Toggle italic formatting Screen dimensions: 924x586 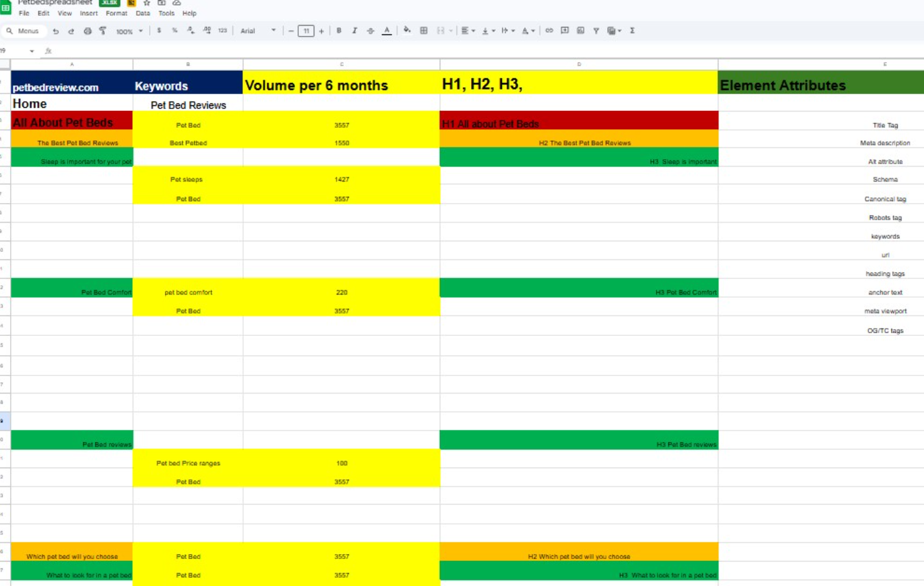355,31
